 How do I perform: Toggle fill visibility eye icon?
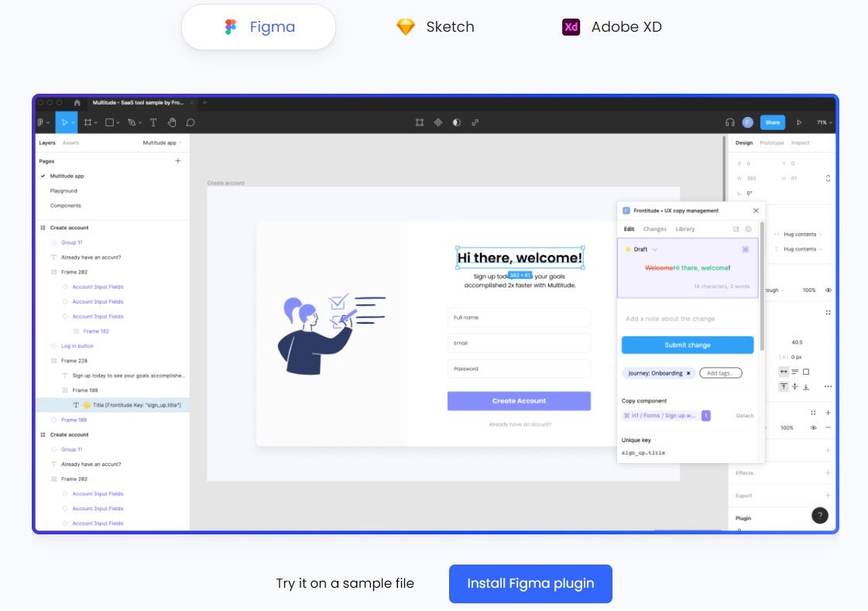[813, 427]
